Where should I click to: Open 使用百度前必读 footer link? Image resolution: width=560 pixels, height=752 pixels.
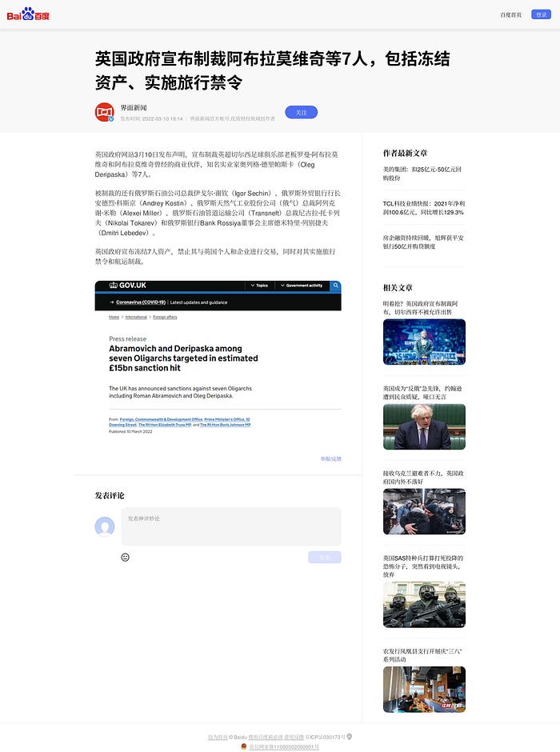coord(266,737)
